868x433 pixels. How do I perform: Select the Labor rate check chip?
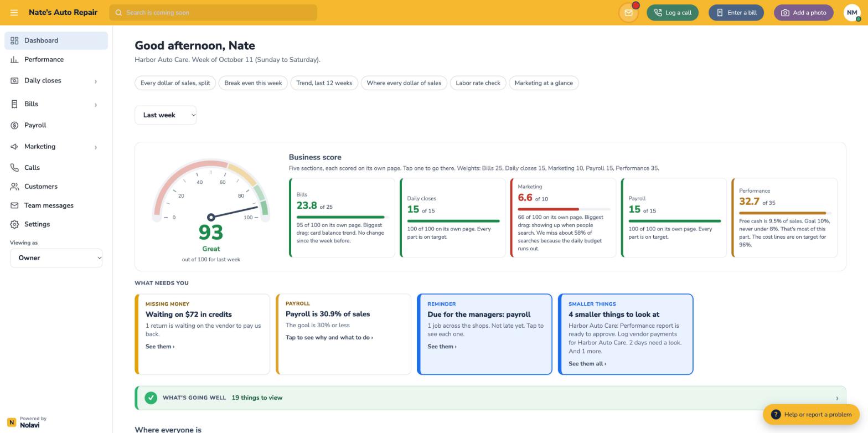[478, 83]
